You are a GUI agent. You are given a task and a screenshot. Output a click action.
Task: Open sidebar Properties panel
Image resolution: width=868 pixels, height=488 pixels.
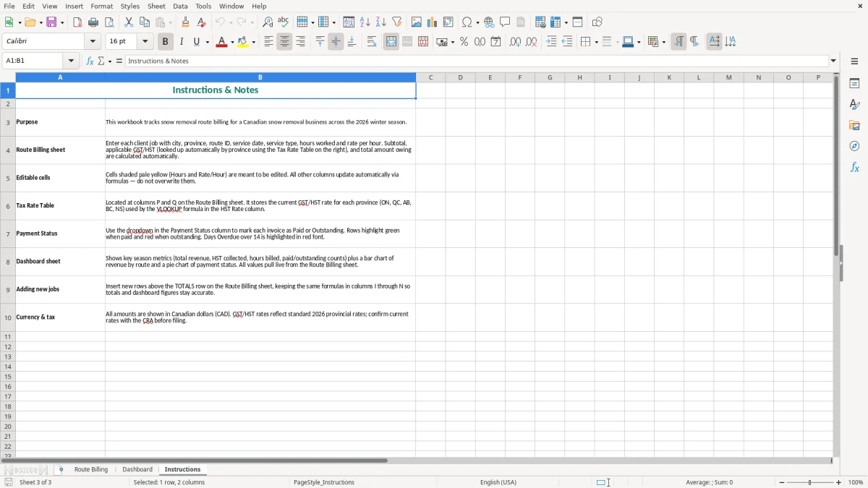tap(854, 84)
